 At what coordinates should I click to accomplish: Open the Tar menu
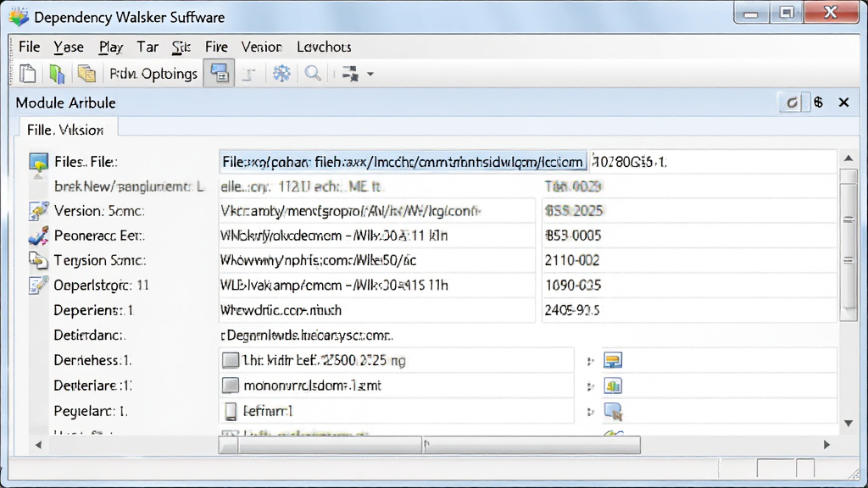coord(147,47)
